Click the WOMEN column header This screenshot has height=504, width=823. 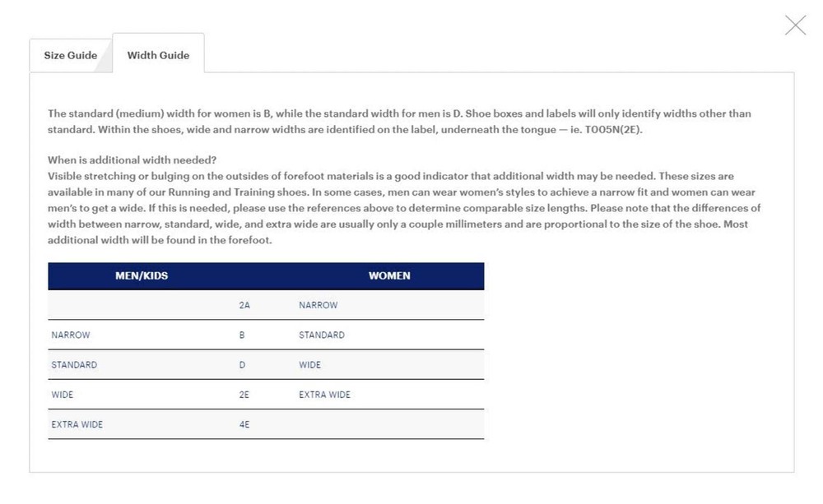point(389,276)
